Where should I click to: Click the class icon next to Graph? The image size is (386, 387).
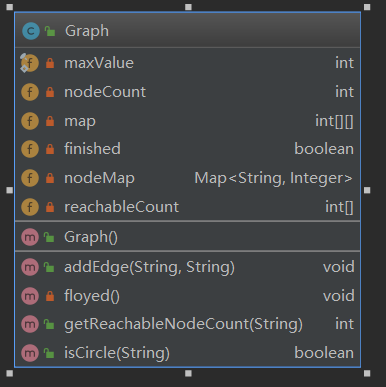click(31, 31)
